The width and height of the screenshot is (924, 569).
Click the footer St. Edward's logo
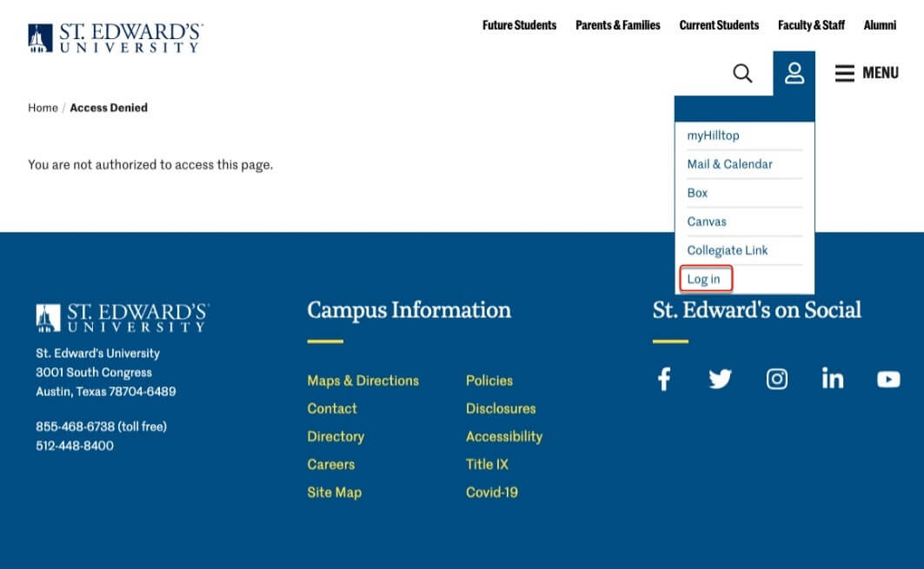123,317
